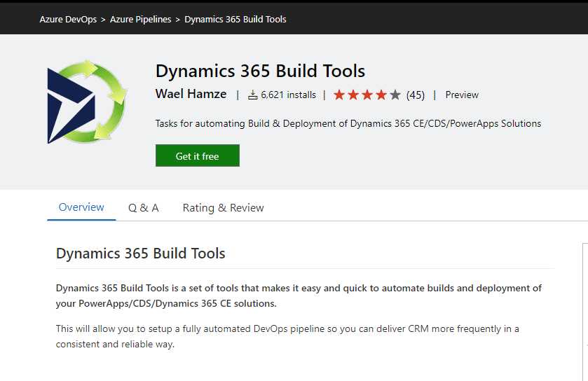The image size is (588, 381).
Task: Open the (45) reviews count
Action: click(415, 95)
